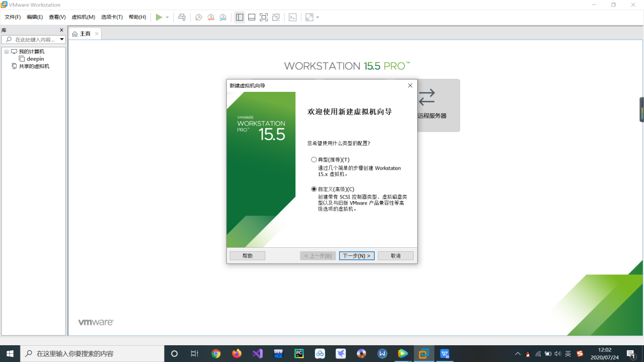Click the Cortana circle taskbar icon

click(174, 353)
